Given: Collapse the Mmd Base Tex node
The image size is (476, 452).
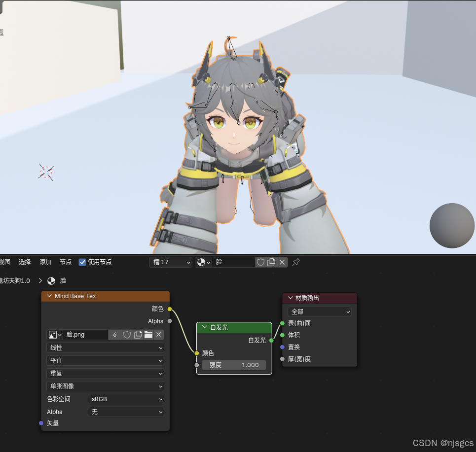Looking at the screenshot, I should (x=49, y=296).
